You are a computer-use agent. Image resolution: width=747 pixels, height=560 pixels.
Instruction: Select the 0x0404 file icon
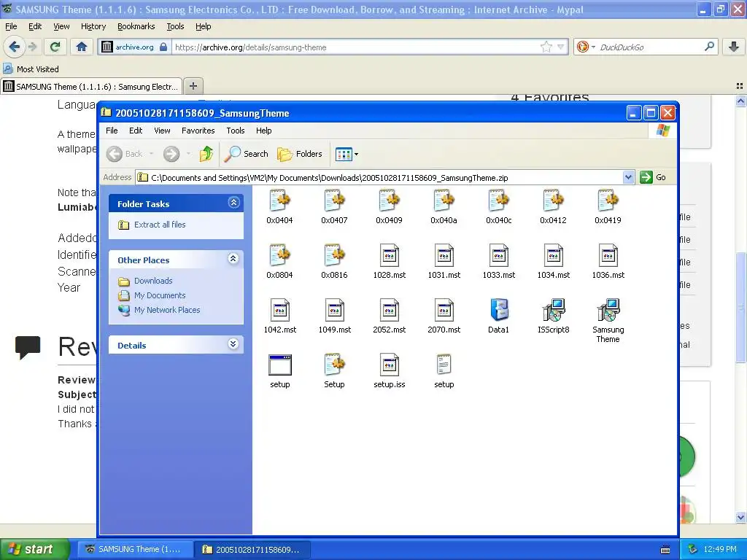click(279, 201)
